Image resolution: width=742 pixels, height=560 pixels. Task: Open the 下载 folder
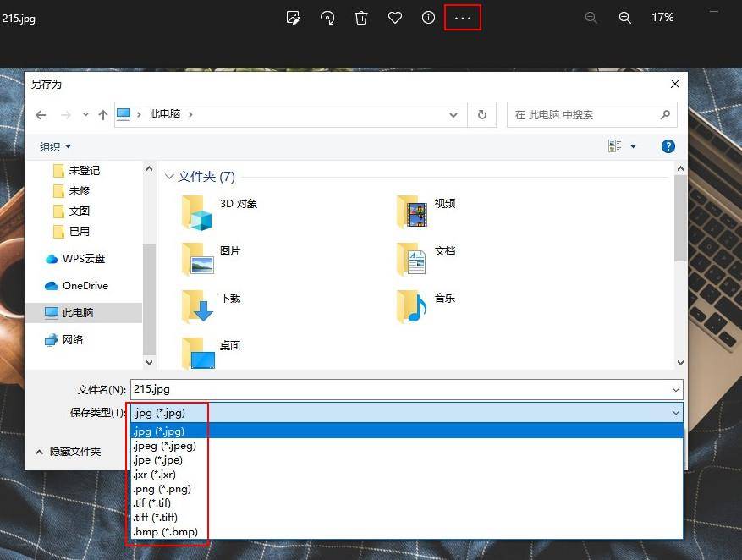point(211,306)
